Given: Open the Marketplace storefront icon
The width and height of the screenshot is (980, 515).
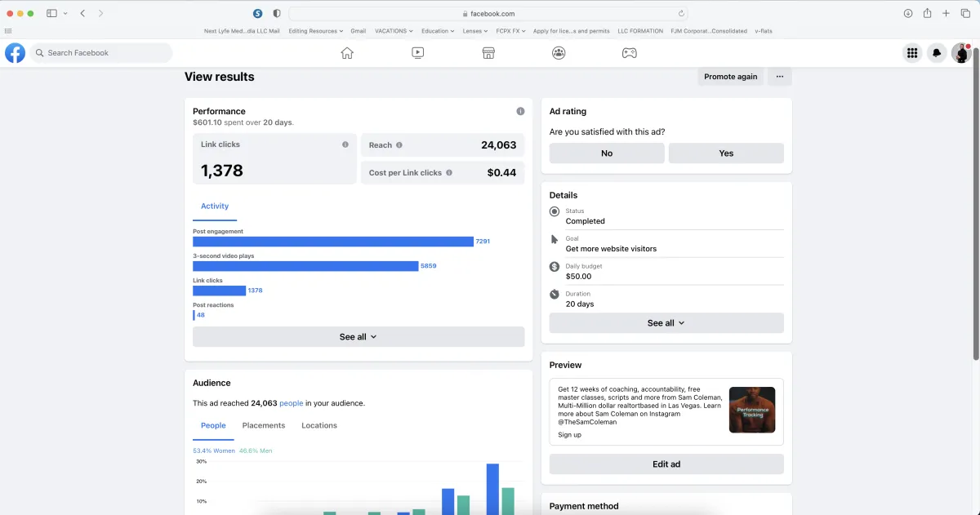Looking at the screenshot, I should click(x=488, y=53).
